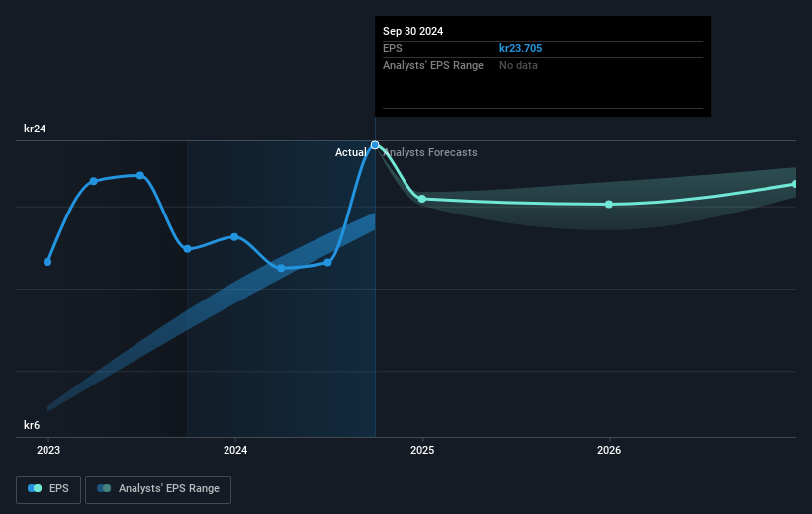Select the EPS data point at start of the highlighted region
Image resolution: width=812 pixels, height=514 pixels.
[188, 249]
